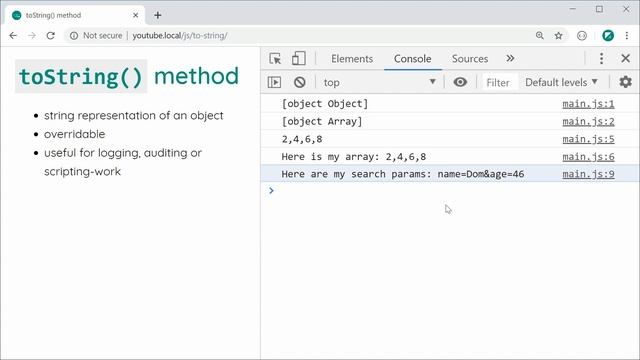Click 'string representation of an object' bullet
The height and width of the screenshot is (360, 640).
click(133, 116)
